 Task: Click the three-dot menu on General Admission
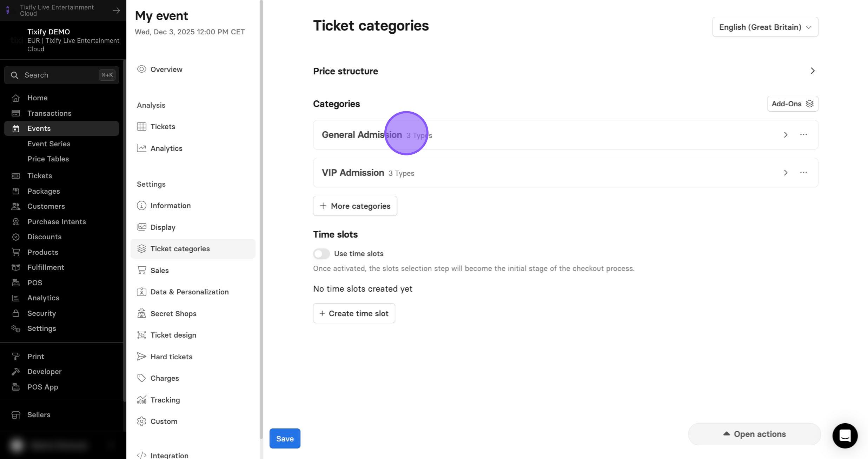pyautogui.click(x=803, y=135)
